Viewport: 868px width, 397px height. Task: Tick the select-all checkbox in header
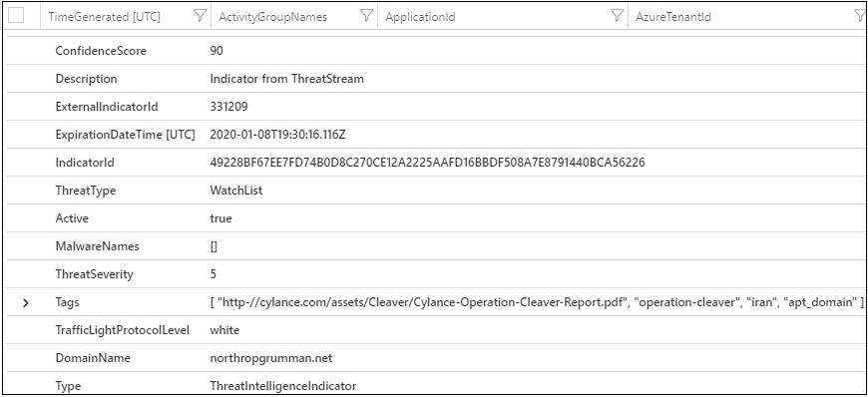(x=16, y=16)
